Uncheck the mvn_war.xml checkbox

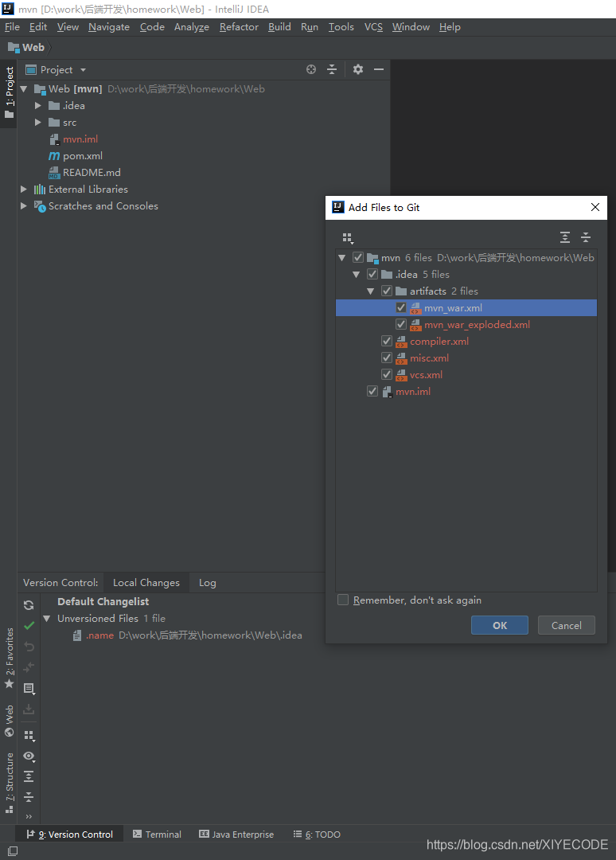[401, 307]
